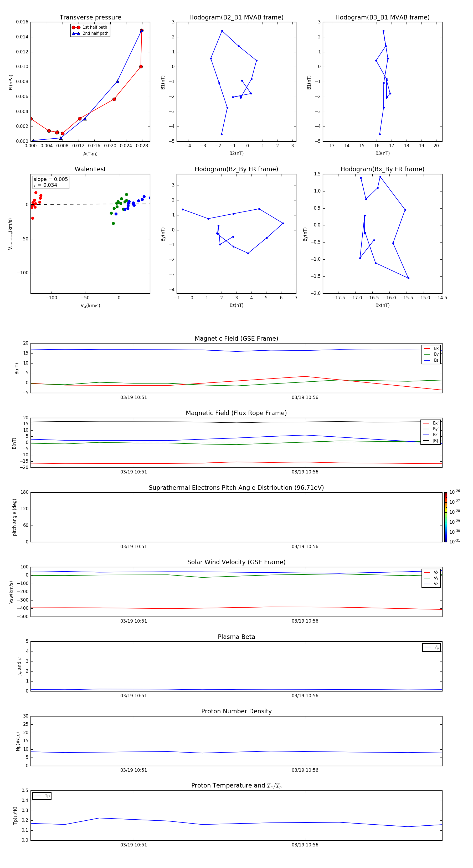The width and height of the screenshot is (473, 868).
Task: Click the Vx legend entry in velocity plot
Action: [431, 572]
